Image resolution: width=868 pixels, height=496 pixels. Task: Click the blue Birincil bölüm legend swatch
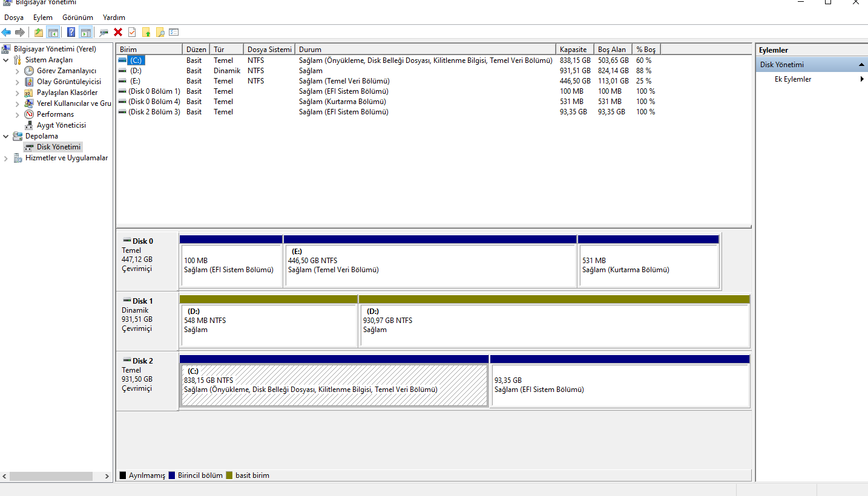172,475
